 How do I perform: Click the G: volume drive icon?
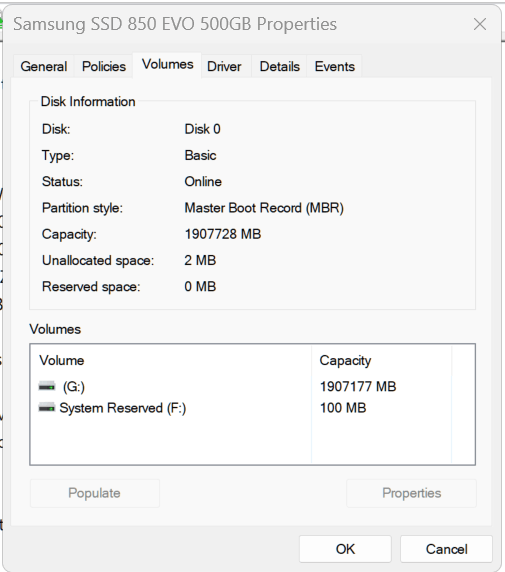point(47,386)
